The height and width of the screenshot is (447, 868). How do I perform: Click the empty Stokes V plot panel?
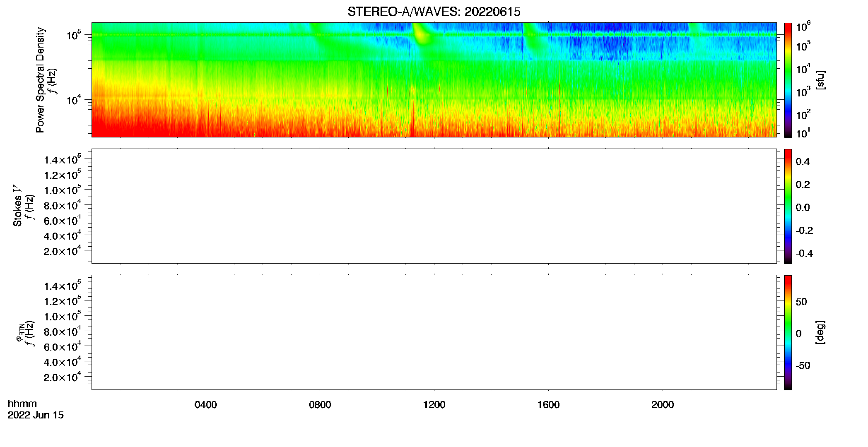(x=434, y=206)
